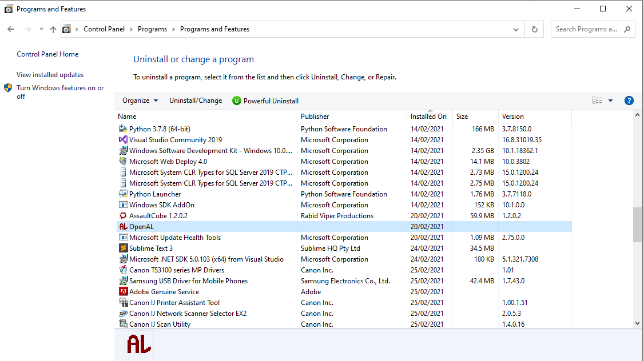This screenshot has width=644, height=361.
Task: Sort by the Name column header
Action: click(206, 117)
